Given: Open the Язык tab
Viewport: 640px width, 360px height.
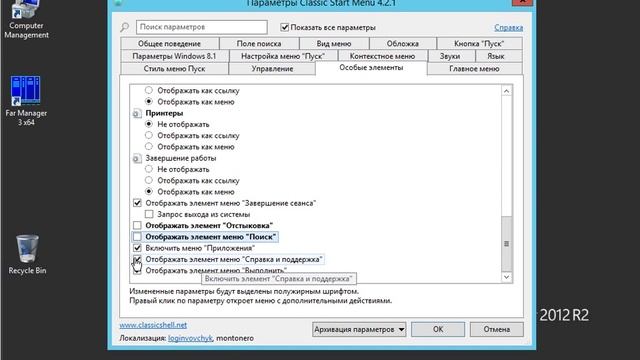Looking at the screenshot, I should tap(496, 56).
